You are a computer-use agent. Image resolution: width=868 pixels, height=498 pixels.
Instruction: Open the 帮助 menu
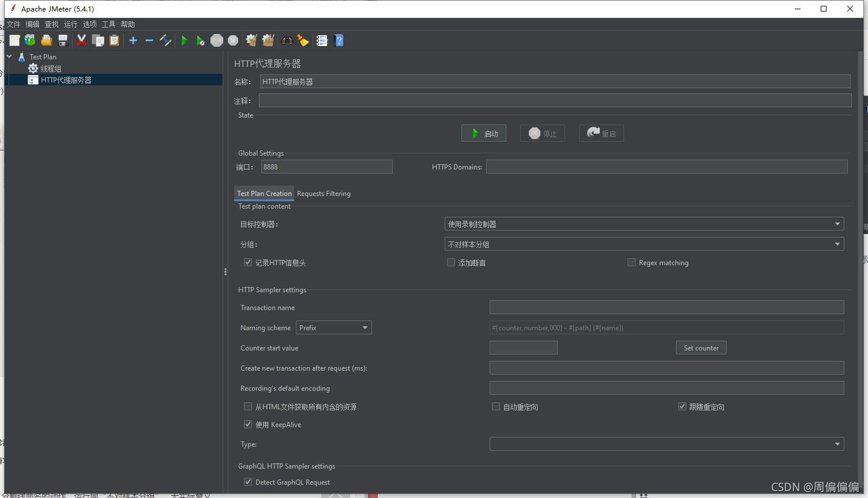tap(127, 24)
